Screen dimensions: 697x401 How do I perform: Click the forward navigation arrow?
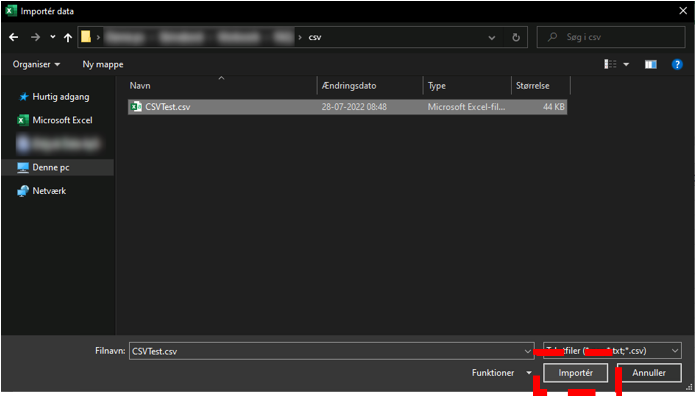pos(34,37)
